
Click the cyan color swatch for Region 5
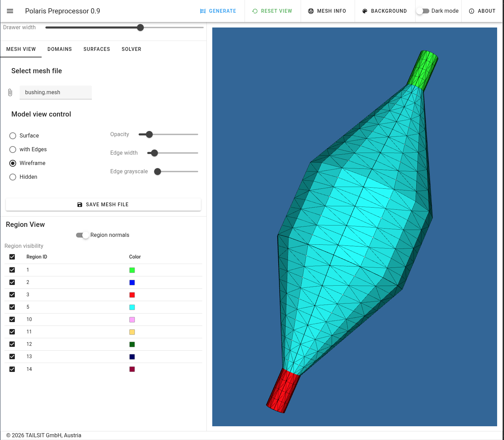point(132,307)
